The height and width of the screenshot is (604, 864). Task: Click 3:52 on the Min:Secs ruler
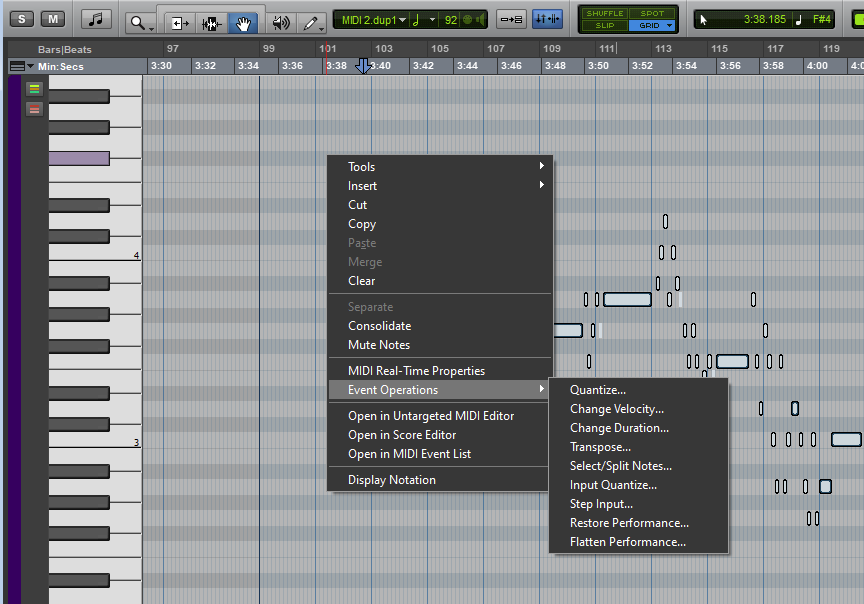642,66
